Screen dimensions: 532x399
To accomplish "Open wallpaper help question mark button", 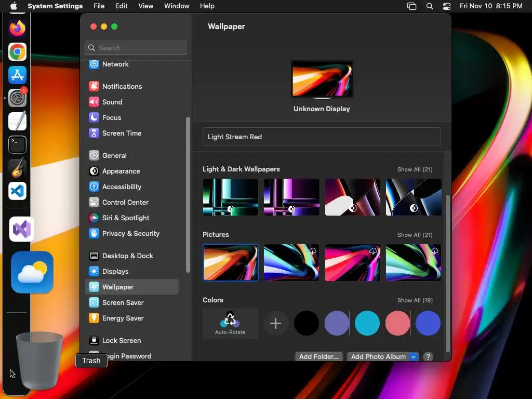I will (428, 356).
